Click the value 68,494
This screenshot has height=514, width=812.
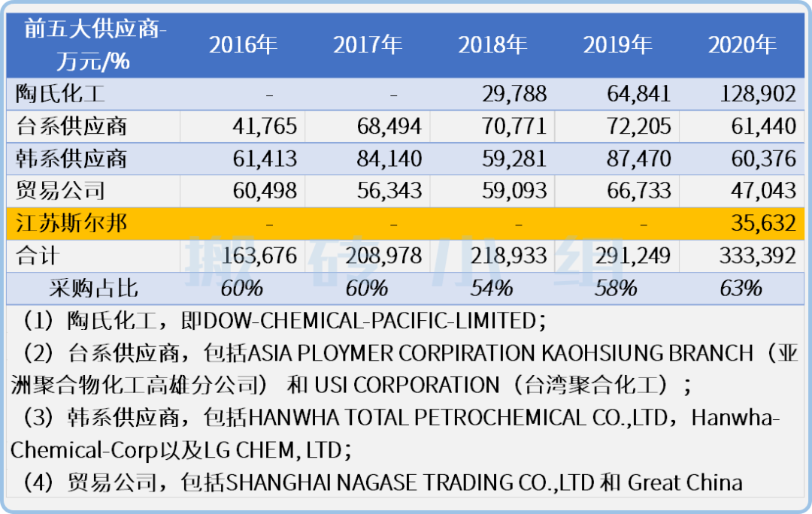[x=389, y=126]
